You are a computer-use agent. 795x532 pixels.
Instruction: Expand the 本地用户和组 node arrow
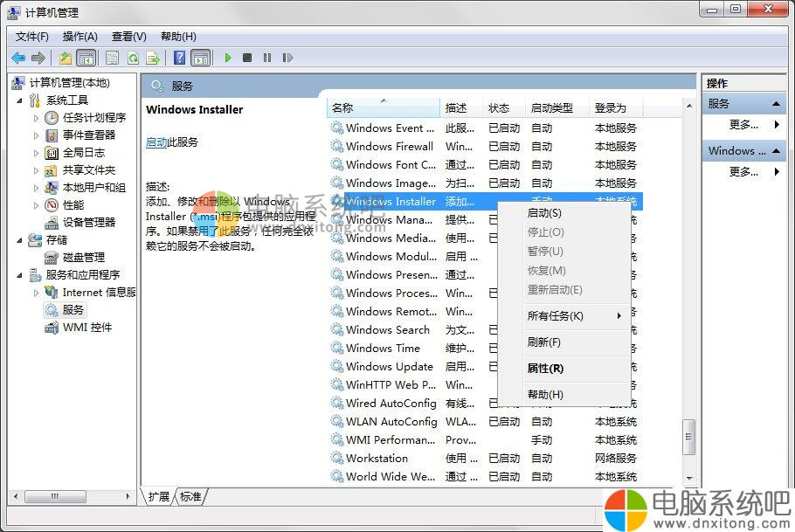[x=36, y=188]
